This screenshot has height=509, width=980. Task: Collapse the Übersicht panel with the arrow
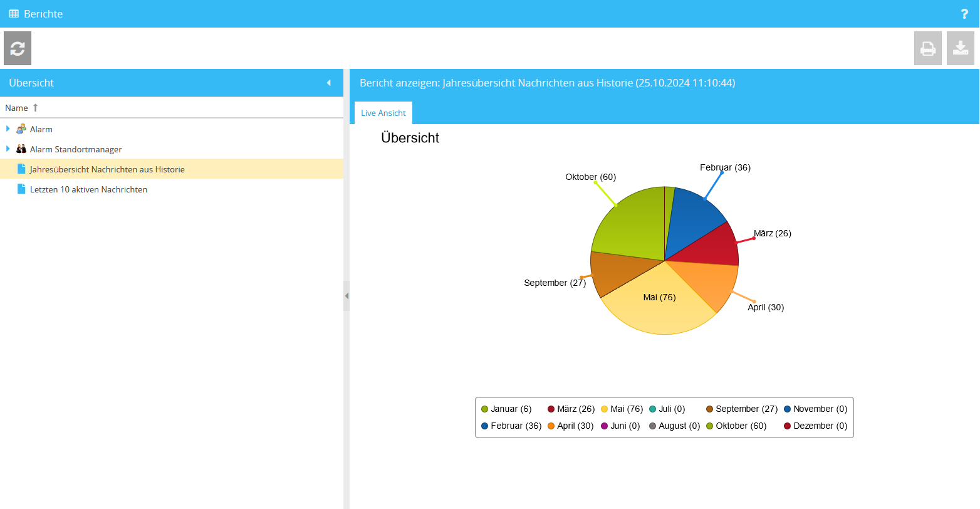click(329, 83)
